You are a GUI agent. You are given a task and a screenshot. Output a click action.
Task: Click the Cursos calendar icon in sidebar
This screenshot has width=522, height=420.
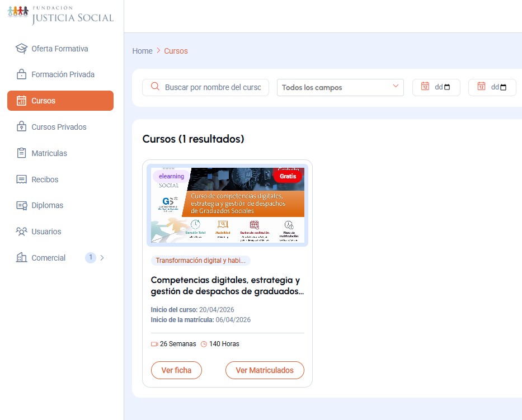coord(22,101)
